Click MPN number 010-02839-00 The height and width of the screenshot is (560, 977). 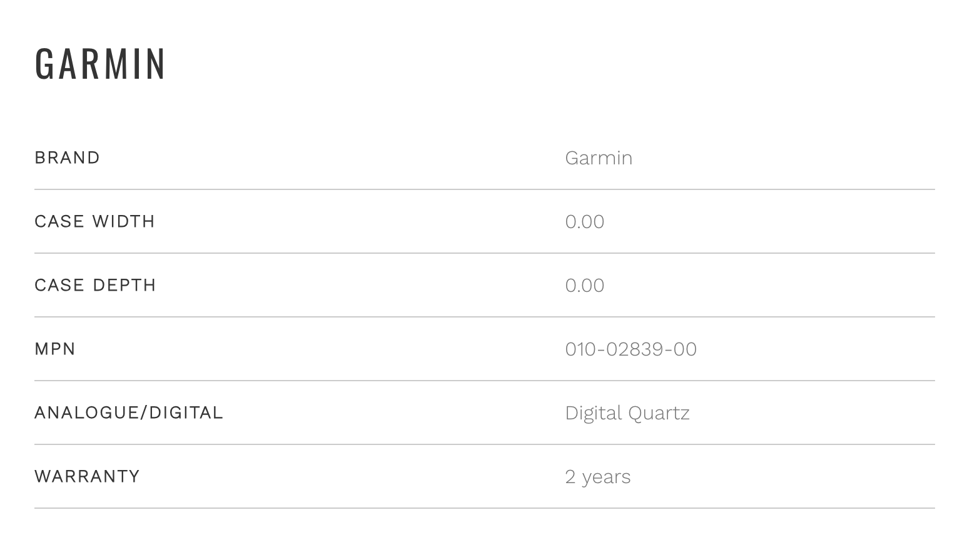[x=630, y=349]
